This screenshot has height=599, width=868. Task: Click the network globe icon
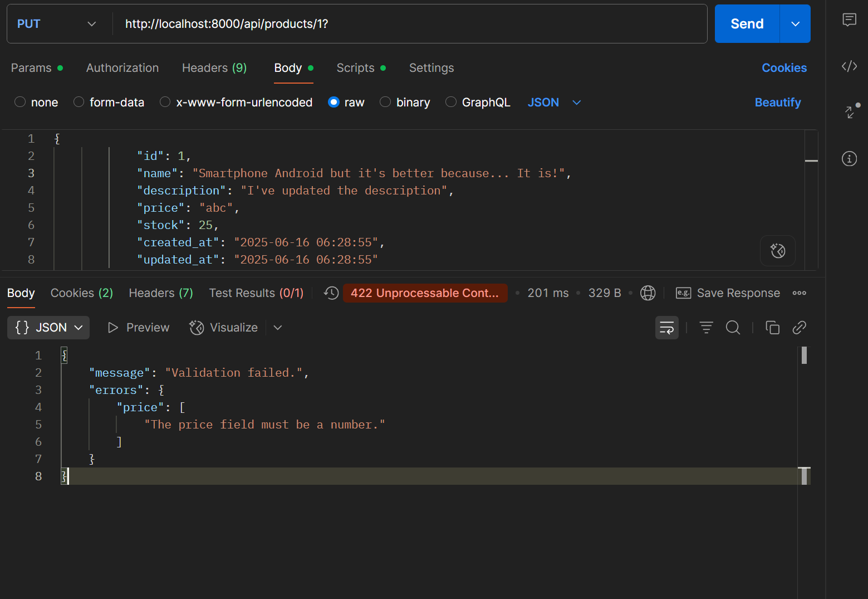point(648,293)
